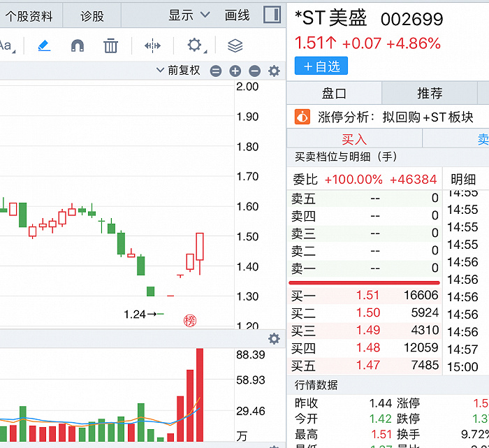Click the 最高 1.51 value
The width and height of the screenshot is (489, 448).
pyautogui.click(x=381, y=434)
